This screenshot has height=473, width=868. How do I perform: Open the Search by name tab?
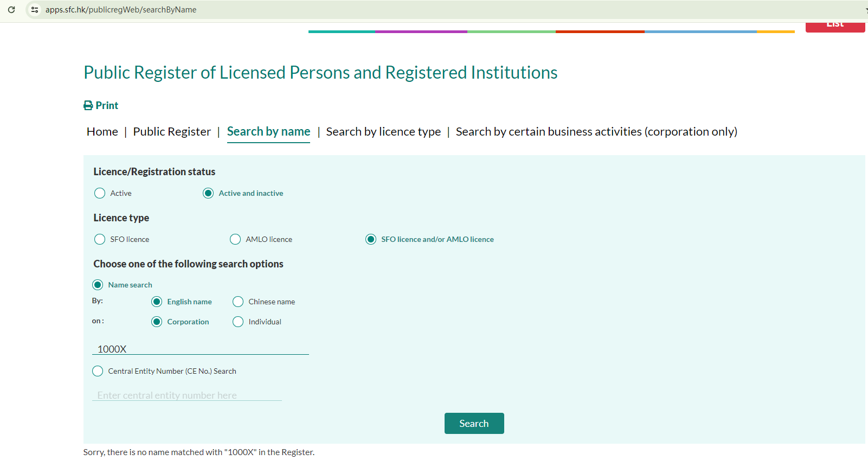click(268, 132)
